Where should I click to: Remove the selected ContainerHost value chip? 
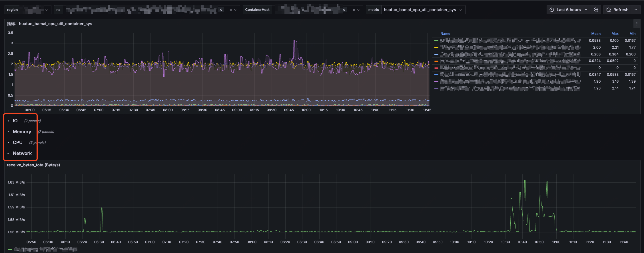pyautogui.click(x=344, y=10)
